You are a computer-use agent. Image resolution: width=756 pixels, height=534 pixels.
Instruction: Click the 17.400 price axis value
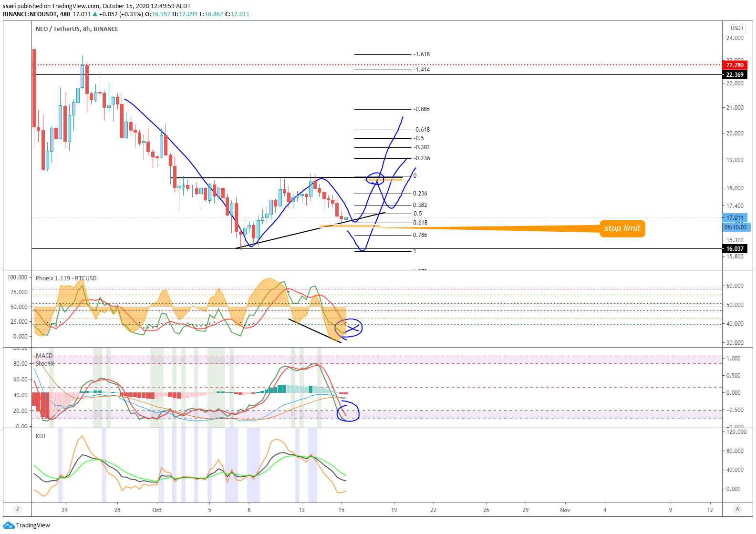click(735, 205)
